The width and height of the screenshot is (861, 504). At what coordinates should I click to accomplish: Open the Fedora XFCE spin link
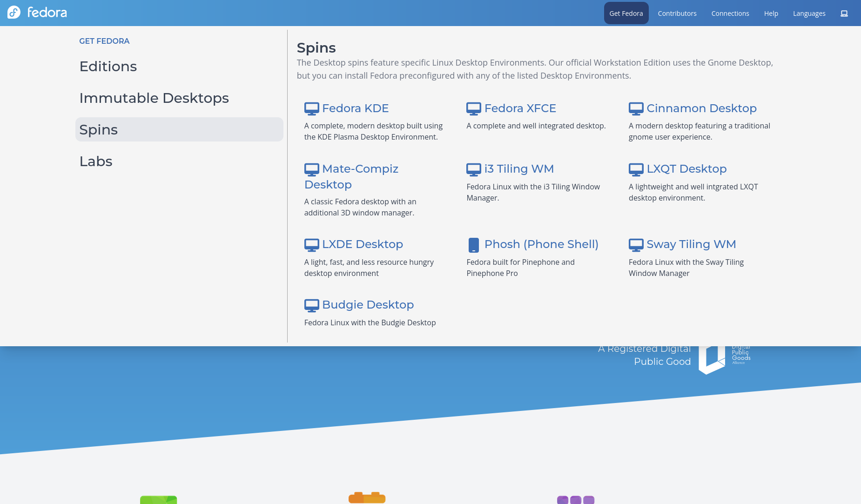(x=520, y=108)
